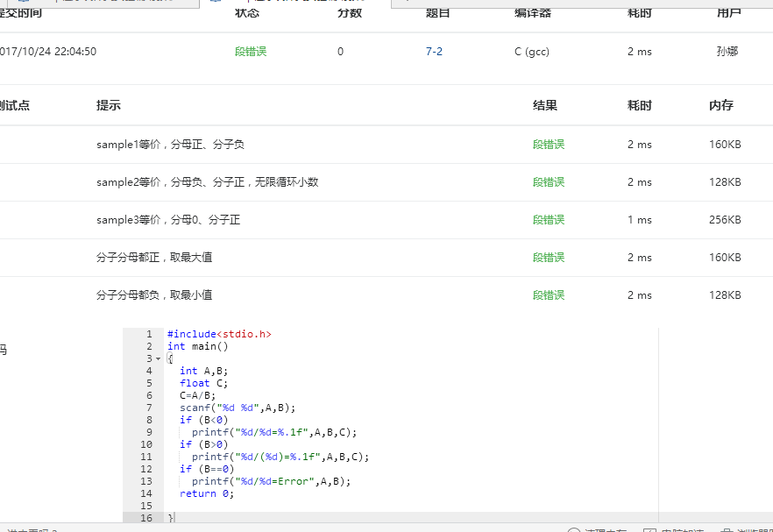Select the hint 分子分母都正，取最大值
Viewport: 773px width, 532px height.
[154, 258]
